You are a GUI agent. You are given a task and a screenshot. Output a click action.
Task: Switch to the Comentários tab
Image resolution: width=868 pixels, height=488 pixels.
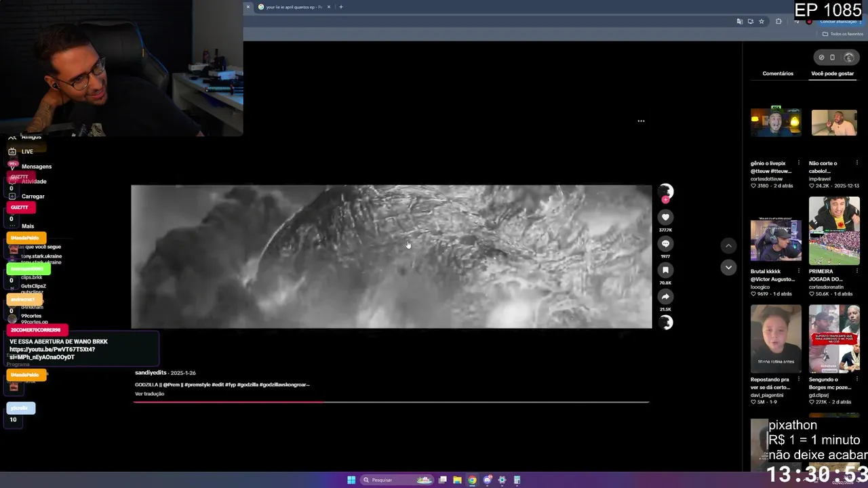click(x=778, y=73)
